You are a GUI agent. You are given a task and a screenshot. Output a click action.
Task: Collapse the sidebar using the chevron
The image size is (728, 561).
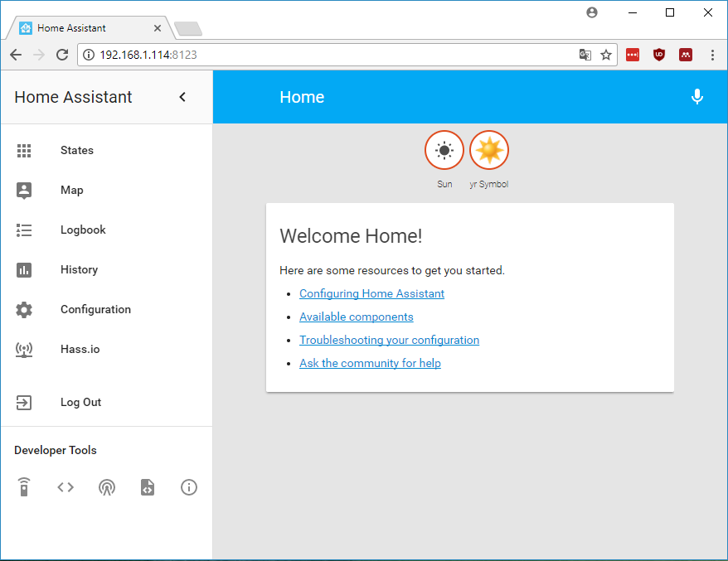(182, 96)
